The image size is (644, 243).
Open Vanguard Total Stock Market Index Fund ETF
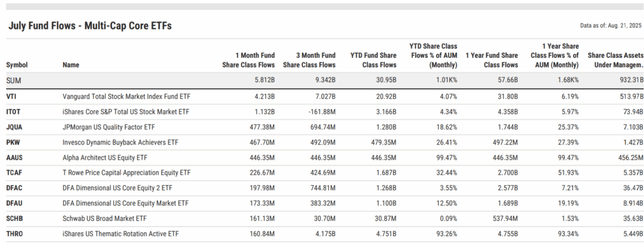[126, 96]
